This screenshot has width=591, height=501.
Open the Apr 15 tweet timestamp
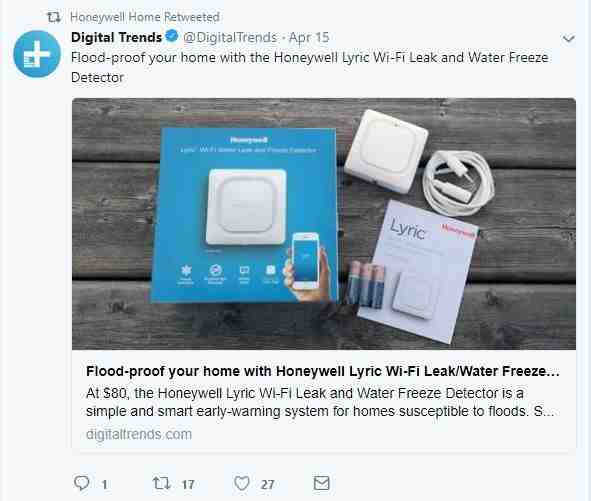click(309, 37)
